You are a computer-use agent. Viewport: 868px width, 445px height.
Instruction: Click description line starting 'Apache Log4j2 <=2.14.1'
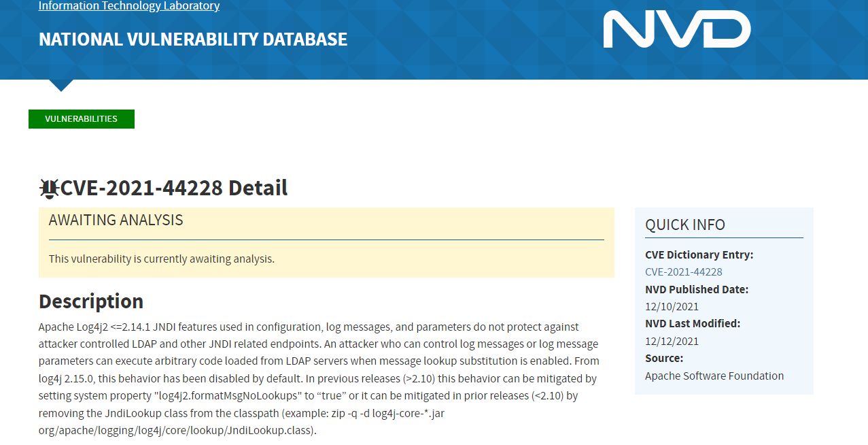click(x=309, y=327)
